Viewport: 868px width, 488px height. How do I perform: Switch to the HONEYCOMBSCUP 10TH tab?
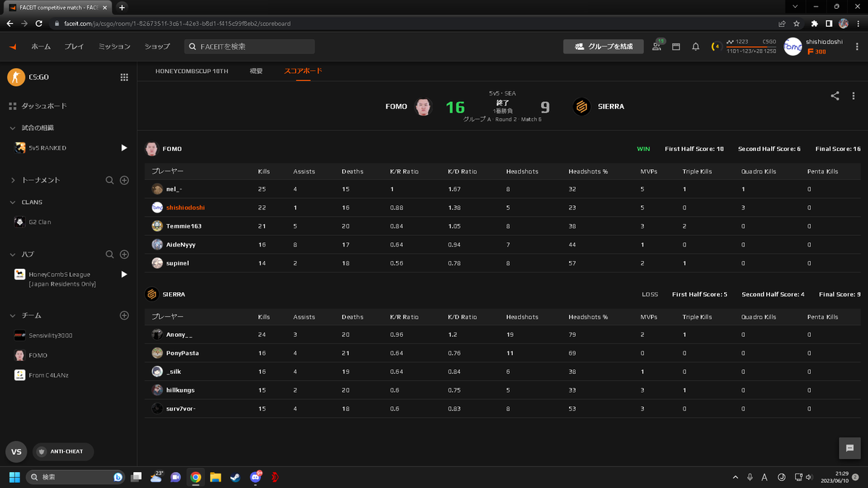(x=192, y=71)
